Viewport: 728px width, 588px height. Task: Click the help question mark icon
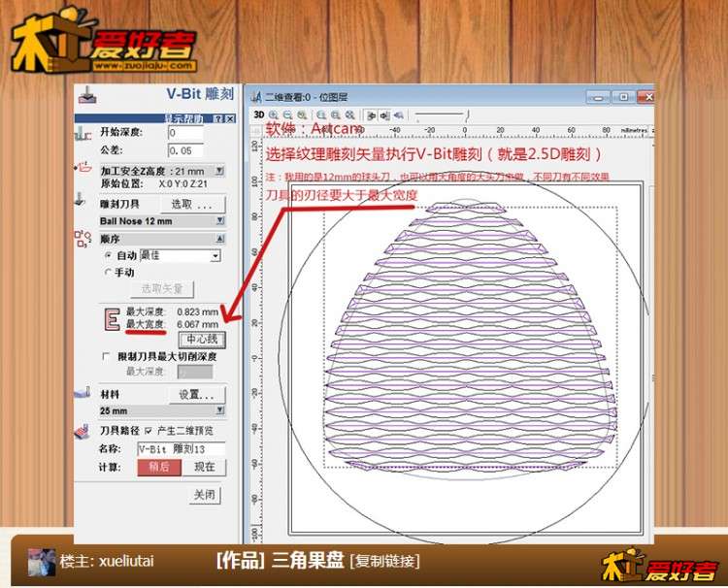pyautogui.click(x=219, y=118)
